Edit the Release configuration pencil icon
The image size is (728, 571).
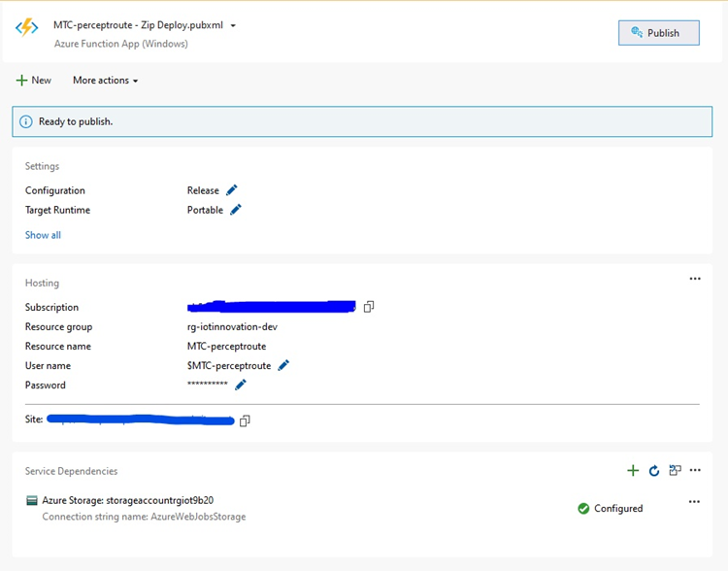coord(231,190)
